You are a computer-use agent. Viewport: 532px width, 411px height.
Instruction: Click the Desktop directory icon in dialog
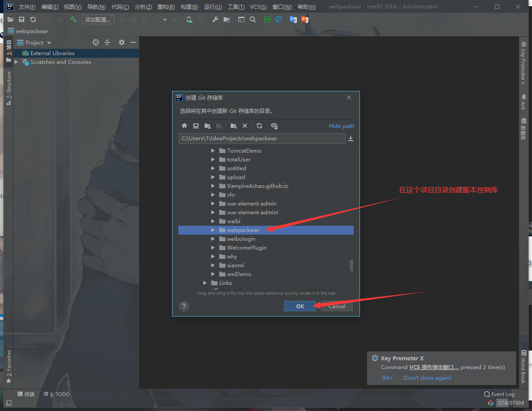(196, 126)
